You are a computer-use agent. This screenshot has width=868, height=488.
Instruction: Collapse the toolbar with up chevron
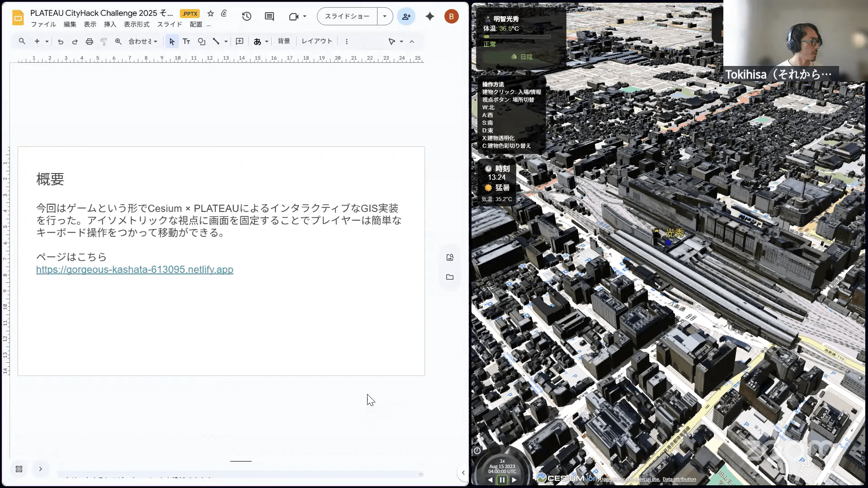412,41
